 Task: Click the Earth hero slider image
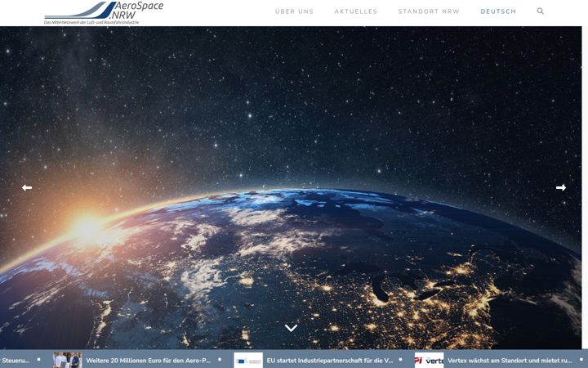pos(291,188)
